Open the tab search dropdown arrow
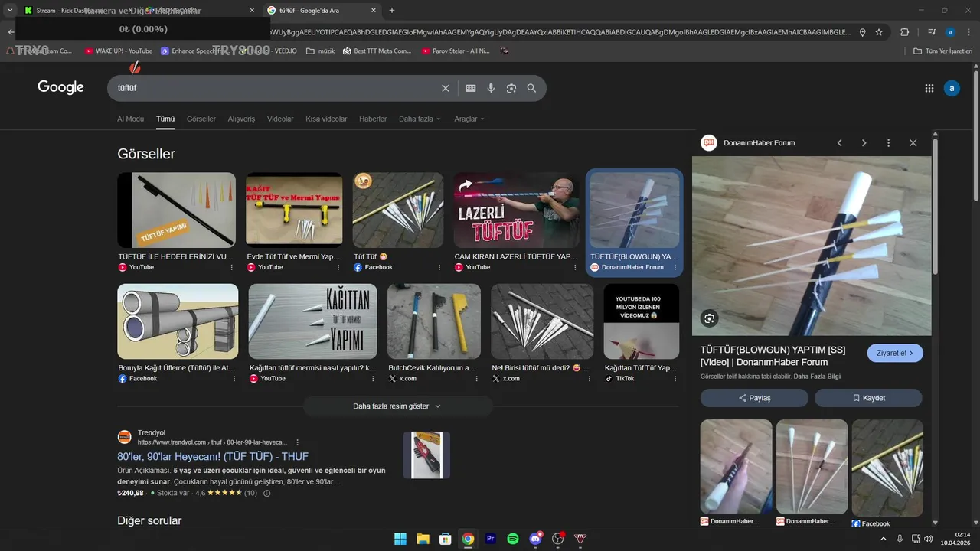This screenshot has height=551, width=980. click(10, 11)
